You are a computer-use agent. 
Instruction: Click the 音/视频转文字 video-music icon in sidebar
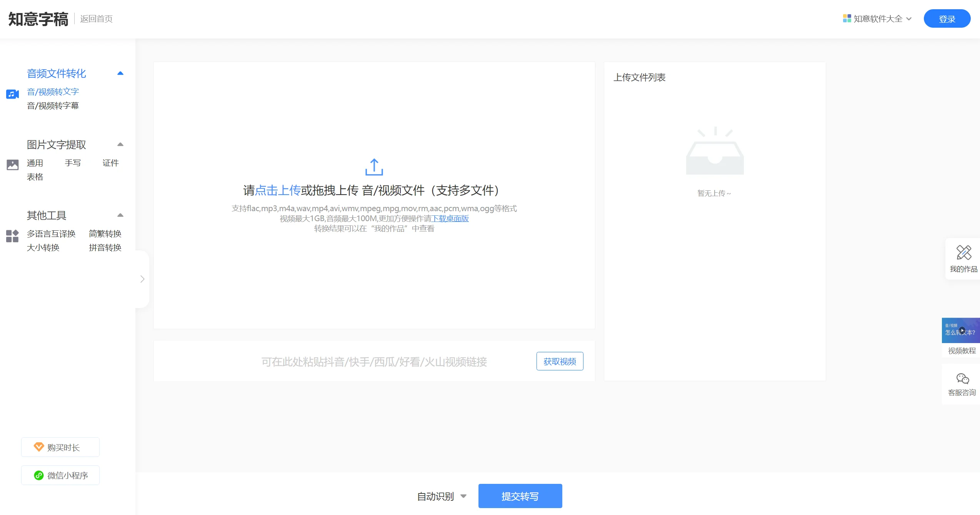[12, 94]
